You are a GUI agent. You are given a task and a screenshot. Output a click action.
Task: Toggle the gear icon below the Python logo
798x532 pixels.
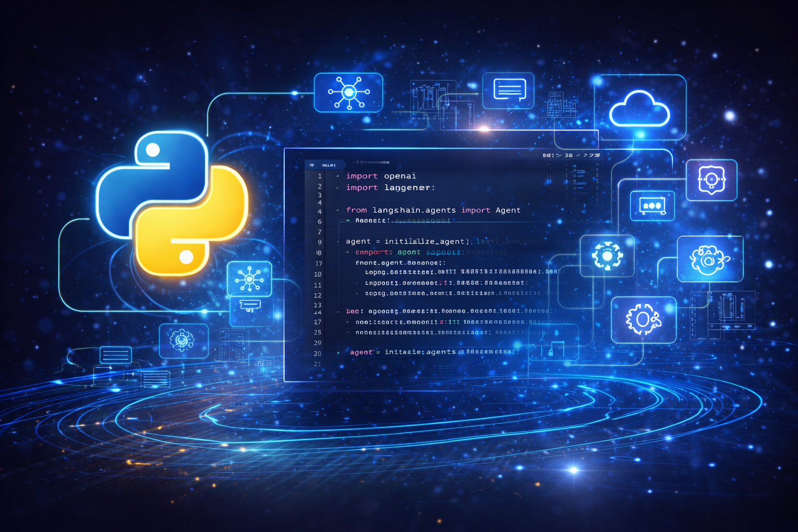(x=183, y=340)
